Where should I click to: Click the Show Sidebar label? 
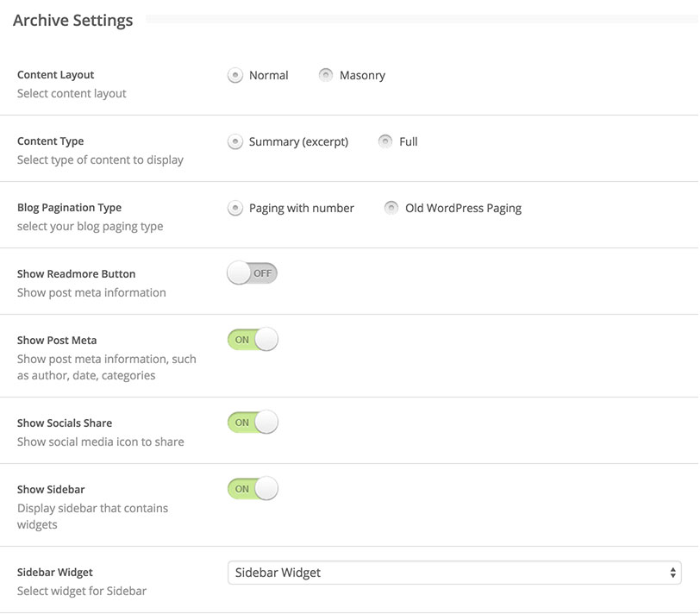coord(50,488)
